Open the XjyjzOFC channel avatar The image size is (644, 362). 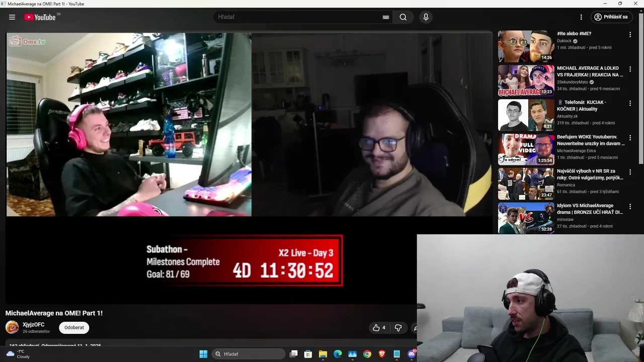click(12, 327)
